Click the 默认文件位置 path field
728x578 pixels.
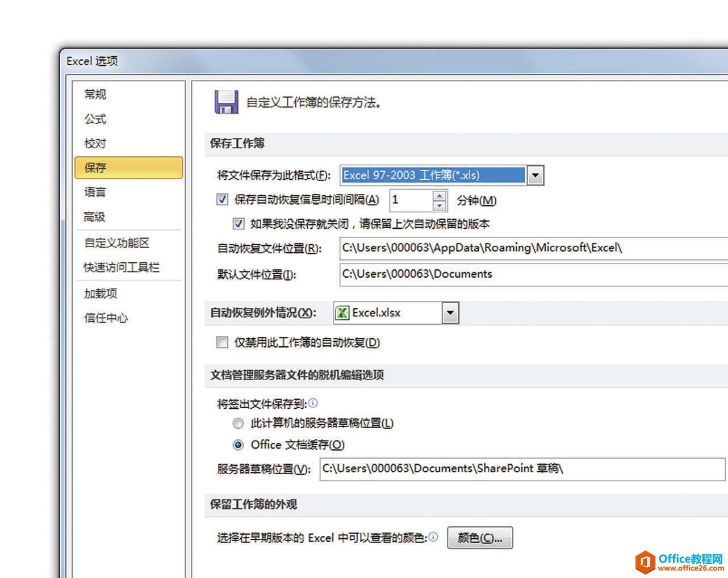(533, 274)
